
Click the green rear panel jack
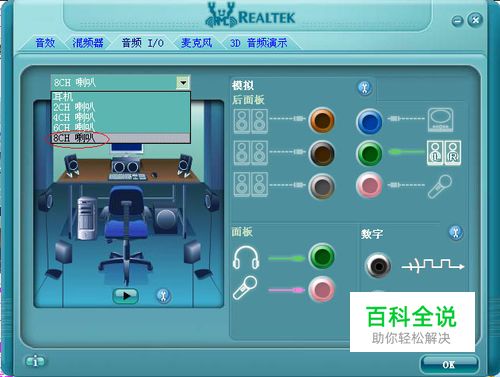pyautogui.click(x=369, y=154)
